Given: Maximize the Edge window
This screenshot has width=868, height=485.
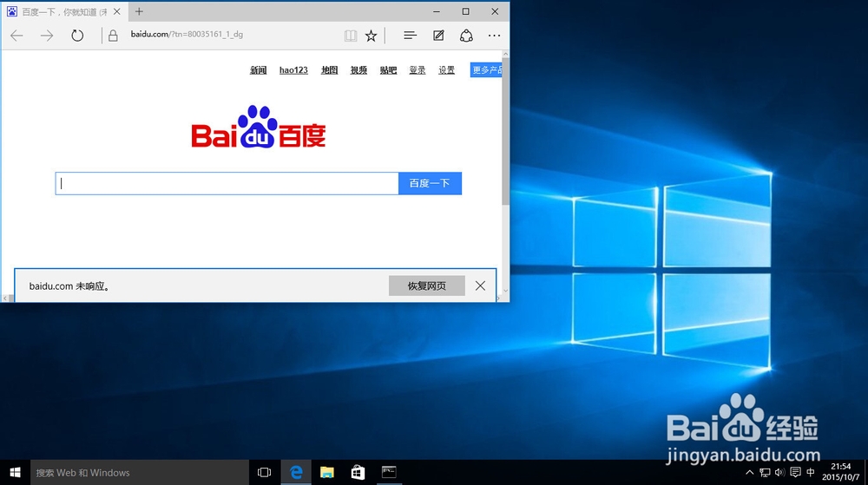Looking at the screenshot, I should tap(465, 11).
